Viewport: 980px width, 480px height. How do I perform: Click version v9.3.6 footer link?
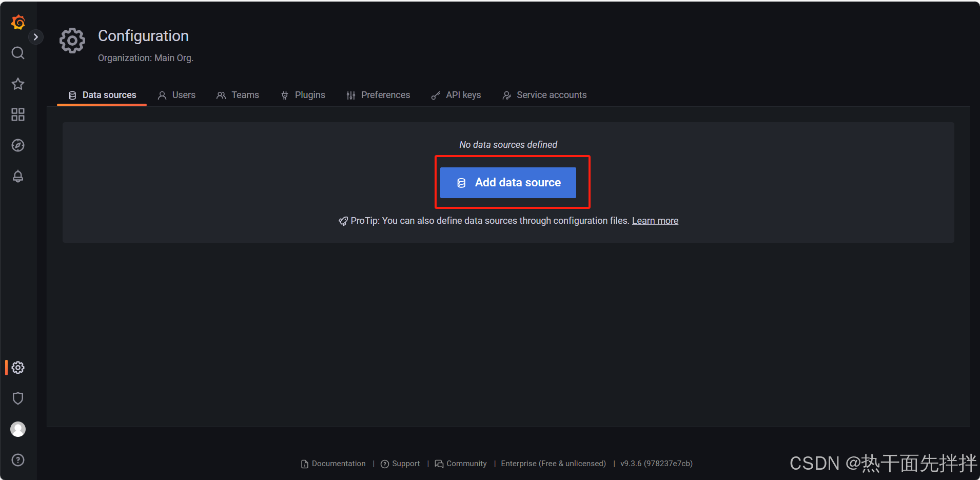(x=656, y=464)
